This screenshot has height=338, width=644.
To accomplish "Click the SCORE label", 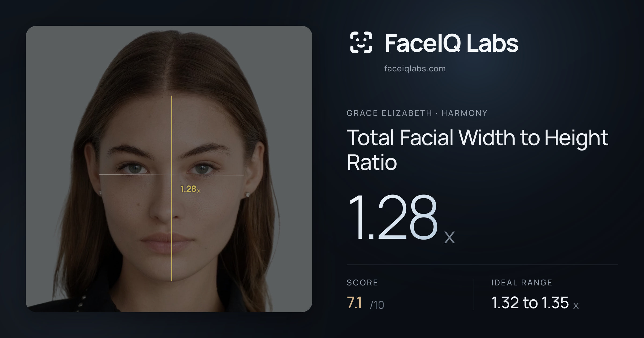I will click(362, 282).
